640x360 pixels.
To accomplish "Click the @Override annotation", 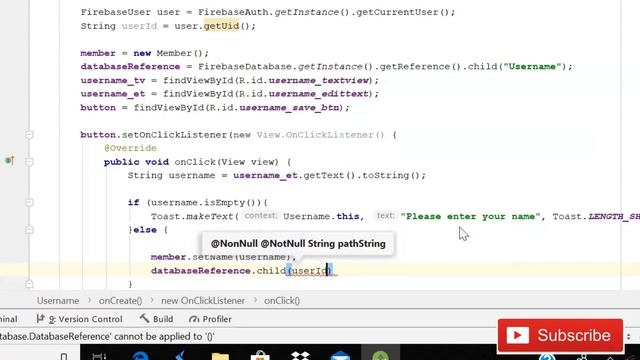I will pos(130,148).
